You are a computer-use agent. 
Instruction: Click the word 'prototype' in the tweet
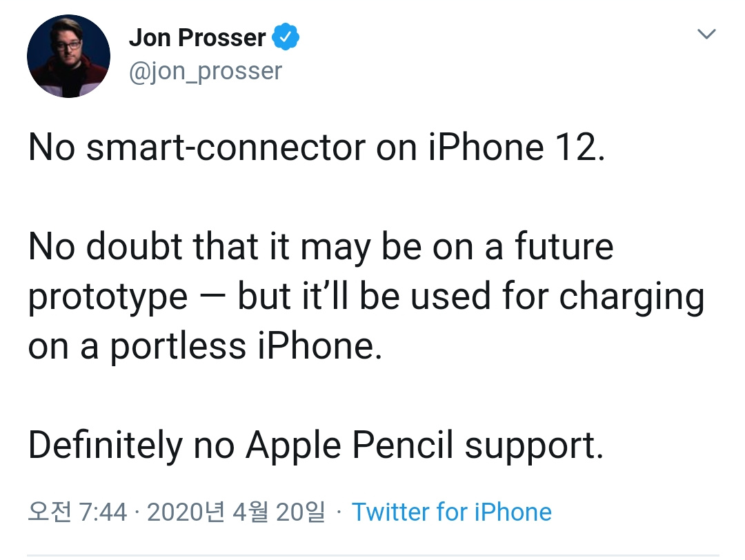tap(108, 298)
